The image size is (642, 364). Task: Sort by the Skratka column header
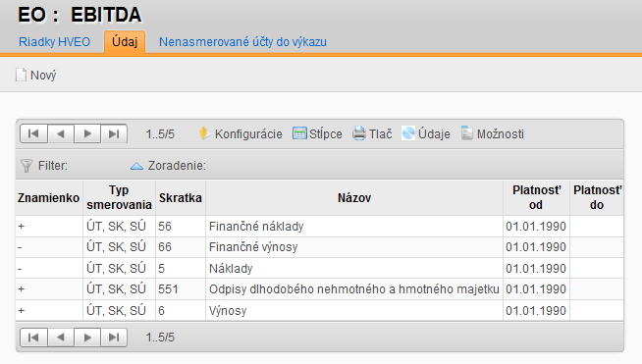(x=181, y=198)
